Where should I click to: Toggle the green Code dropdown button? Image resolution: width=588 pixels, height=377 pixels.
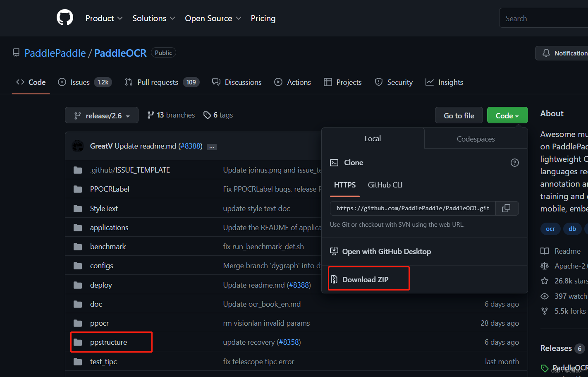(x=507, y=115)
